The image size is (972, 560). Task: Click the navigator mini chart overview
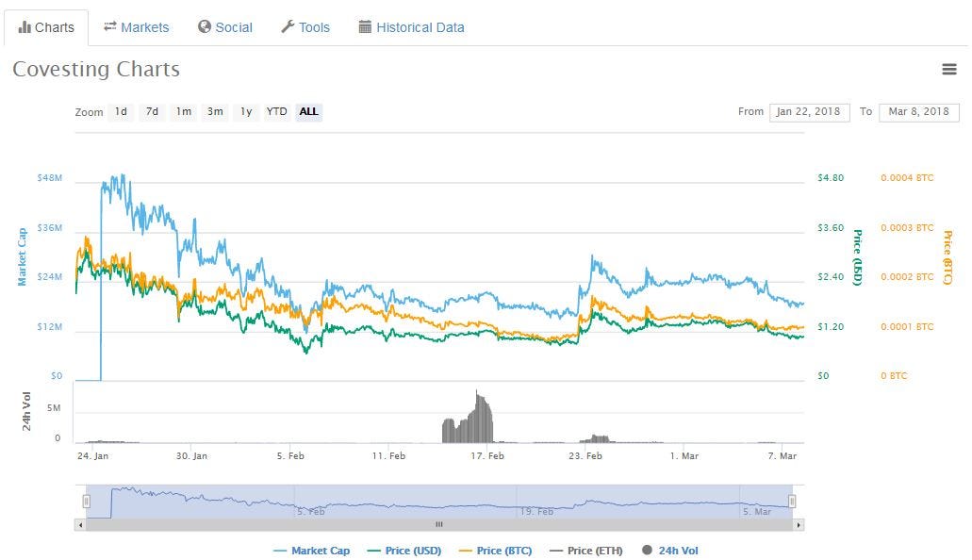[x=439, y=502]
